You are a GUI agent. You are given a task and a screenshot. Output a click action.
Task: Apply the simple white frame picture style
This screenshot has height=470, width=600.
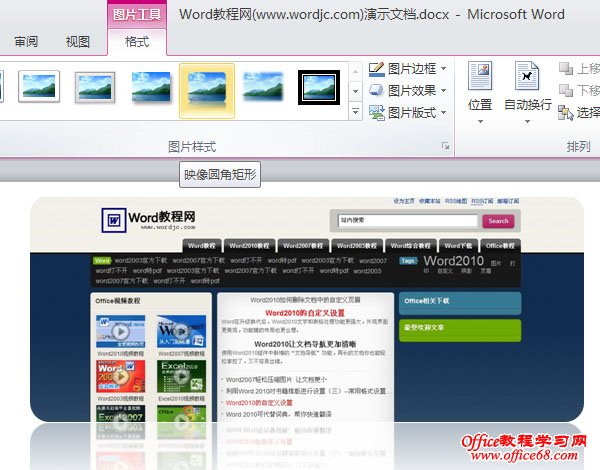click(x=39, y=86)
